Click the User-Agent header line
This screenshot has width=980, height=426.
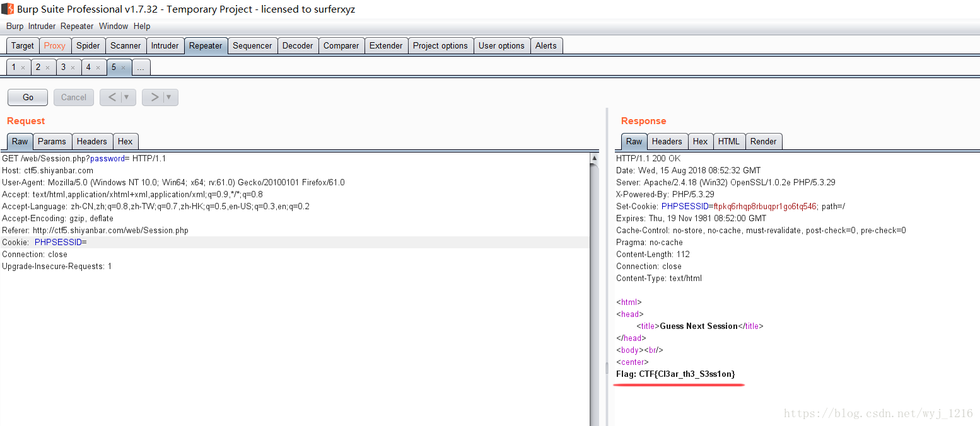(173, 182)
